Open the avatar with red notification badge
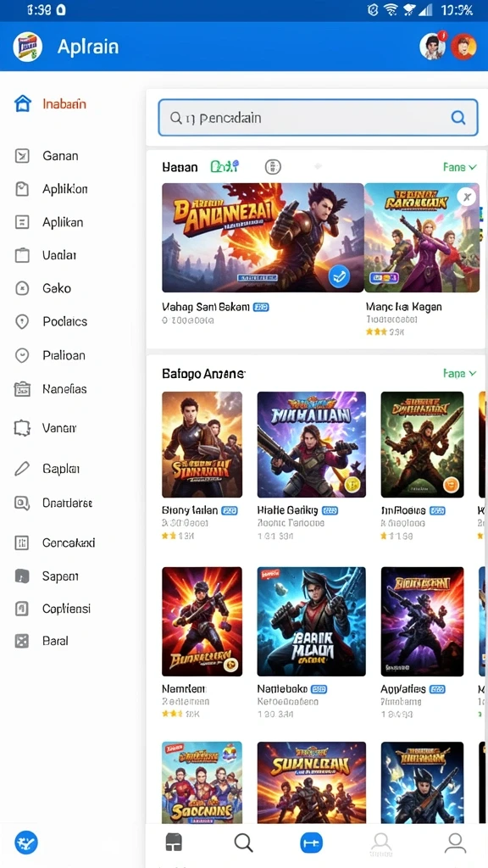This screenshot has height=868, width=488. (433, 47)
